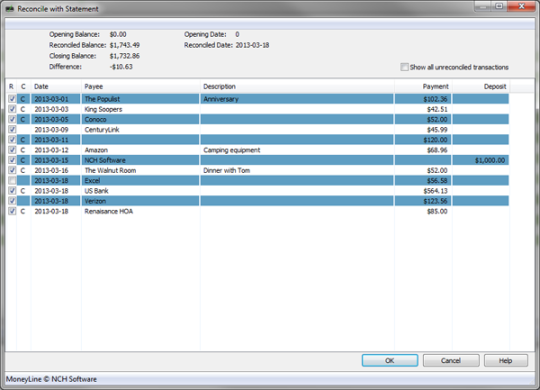This screenshot has height=390, width=540.
Task: Check the reconciled box for Excel
Action: point(12,181)
